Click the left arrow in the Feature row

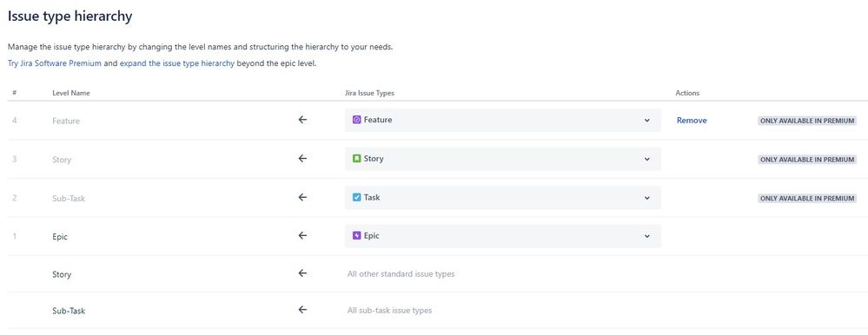pyautogui.click(x=302, y=120)
